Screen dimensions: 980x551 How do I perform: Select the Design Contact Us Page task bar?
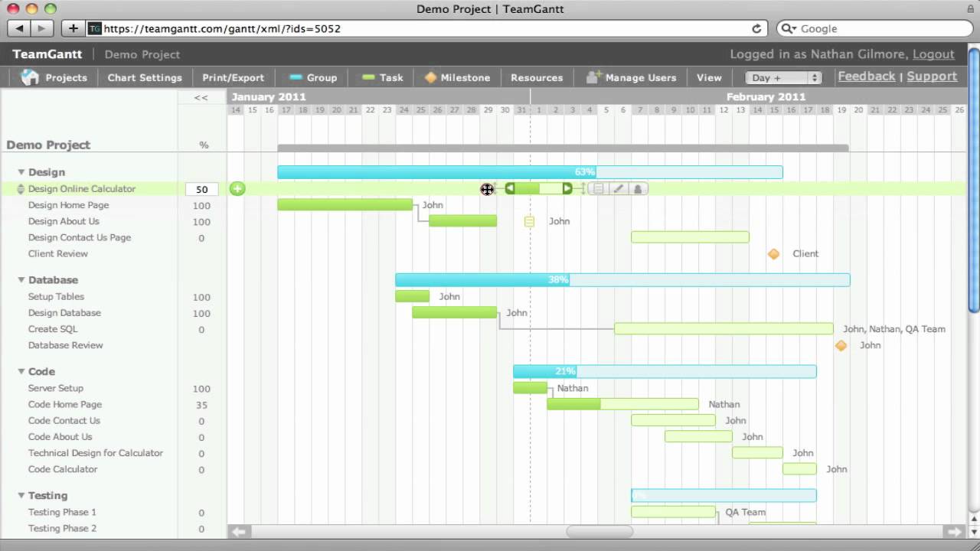click(690, 237)
